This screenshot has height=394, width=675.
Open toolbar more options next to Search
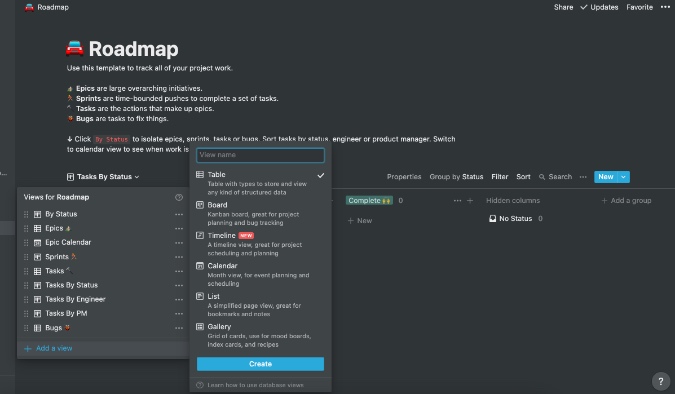(x=583, y=177)
